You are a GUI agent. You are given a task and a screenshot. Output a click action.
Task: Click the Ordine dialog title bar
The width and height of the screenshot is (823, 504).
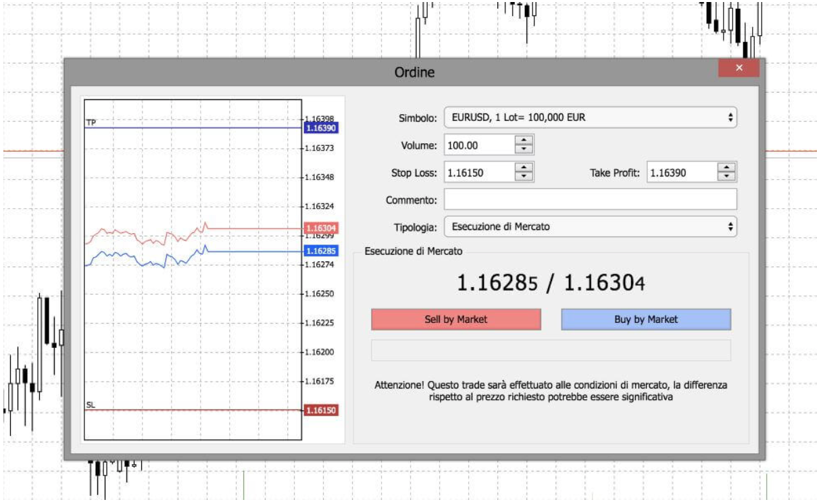(414, 72)
